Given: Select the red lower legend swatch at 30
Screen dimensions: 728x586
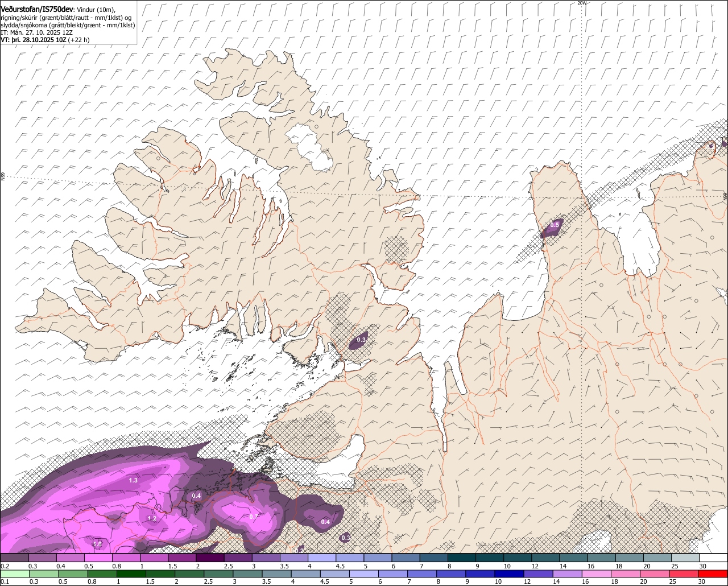Looking at the screenshot, I should (713, 574).
